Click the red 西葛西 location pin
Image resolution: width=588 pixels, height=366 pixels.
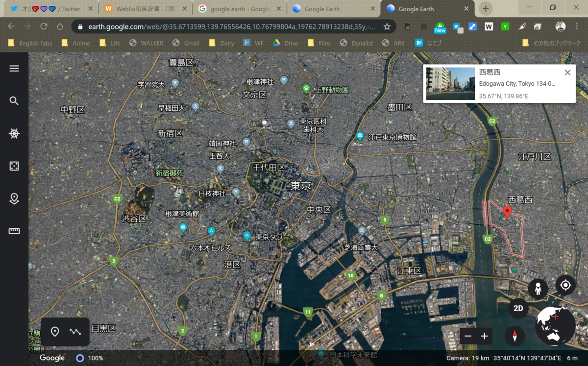508,212
